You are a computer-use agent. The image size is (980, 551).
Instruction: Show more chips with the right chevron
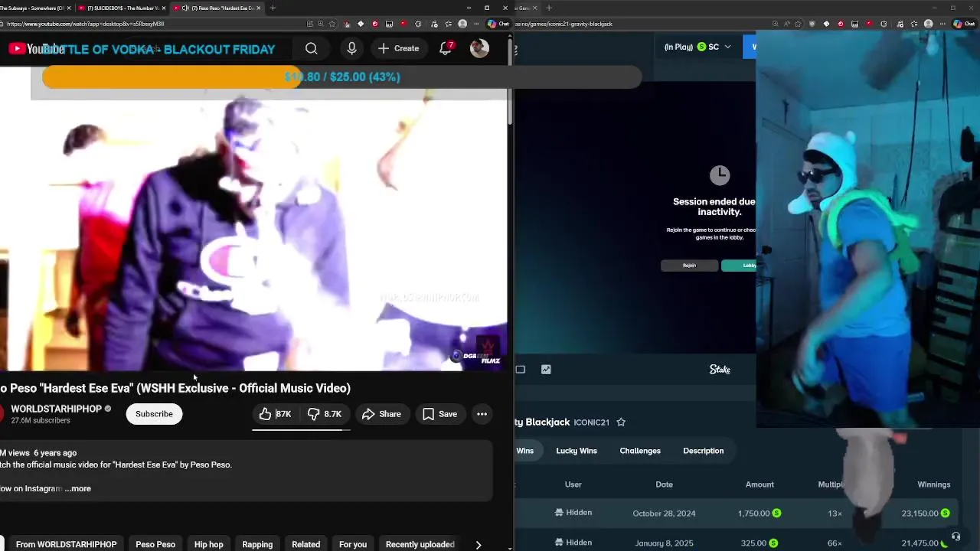(x=479, y=545)
